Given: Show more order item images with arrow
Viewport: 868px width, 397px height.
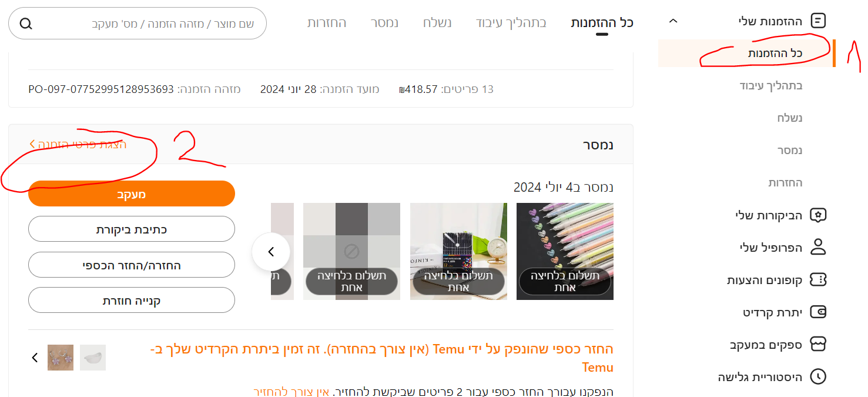Looking at the screenshot, I should coord(271,252).
